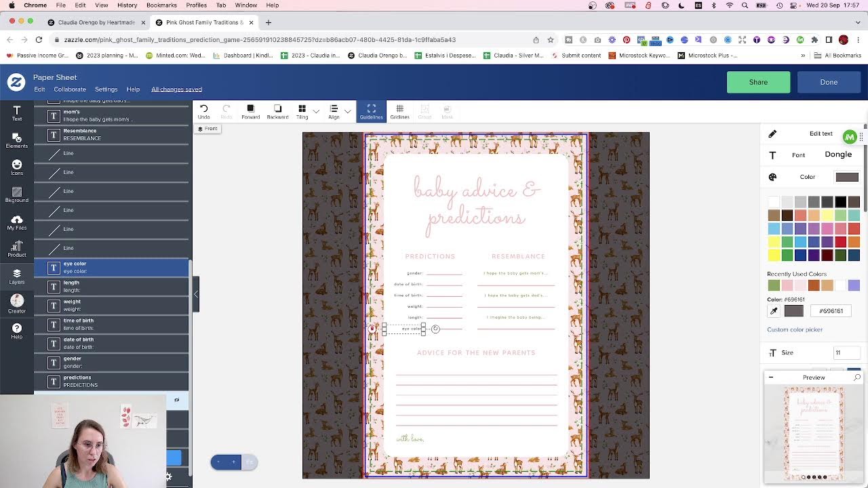
Task: Click the Group toolbar icon
Action: [x=425, y=112]
